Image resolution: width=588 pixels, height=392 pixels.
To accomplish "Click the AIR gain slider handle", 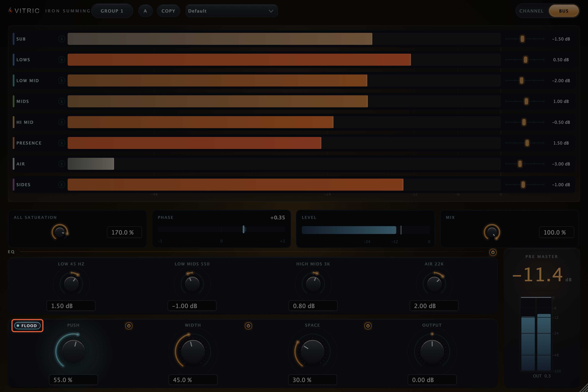I will coord(520,164).
